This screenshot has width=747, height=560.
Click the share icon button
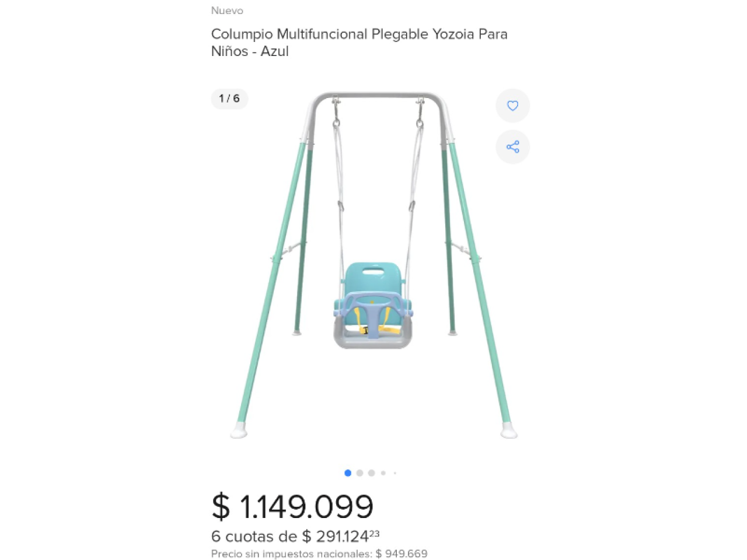512,146
